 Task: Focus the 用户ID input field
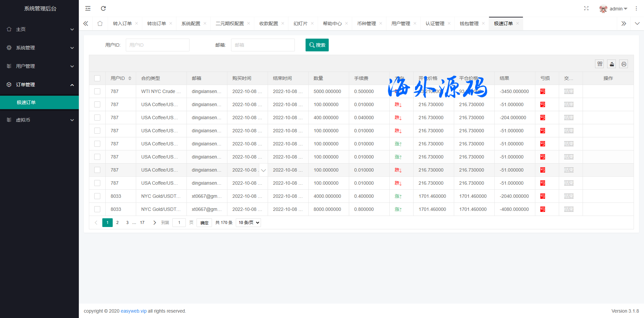(x=157, y=45)
